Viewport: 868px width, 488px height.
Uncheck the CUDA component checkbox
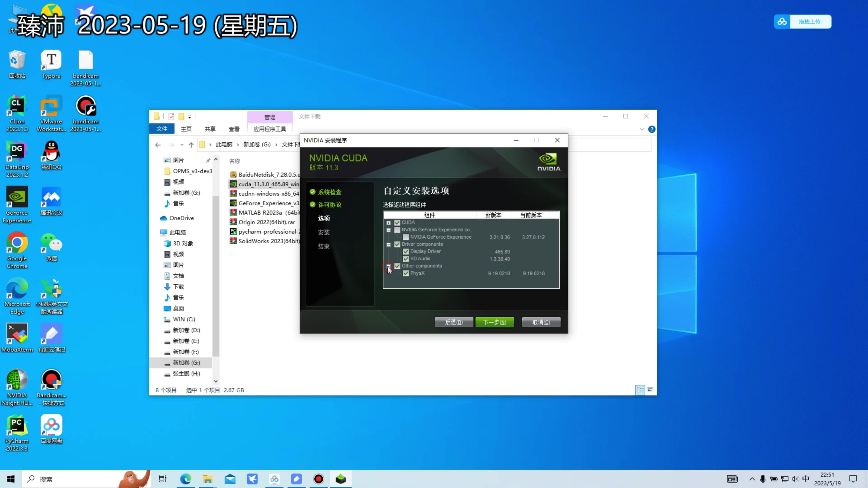click(x=397, y=223)
